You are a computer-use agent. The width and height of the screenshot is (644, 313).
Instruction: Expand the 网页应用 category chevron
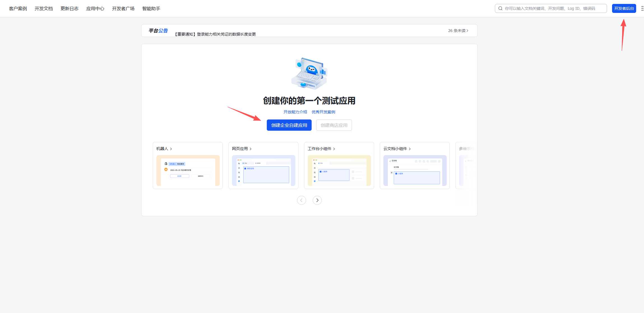(251, 149)
